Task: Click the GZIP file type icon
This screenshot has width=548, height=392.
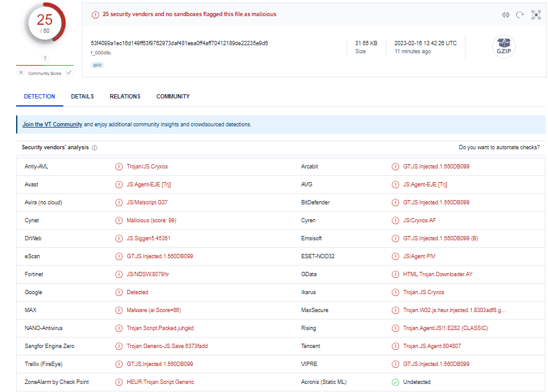Action: [x=503, y=46]
